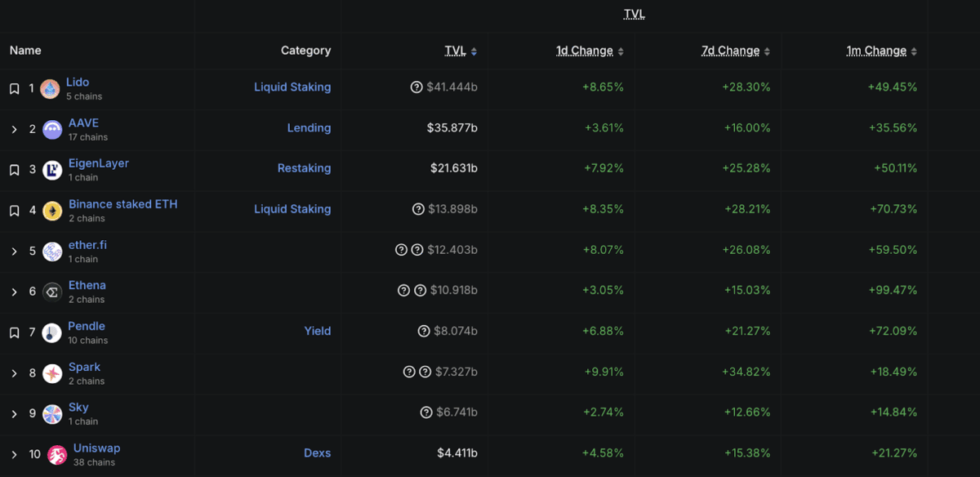This screenshot has height=477, width=980.
Task: Click the AAVE ghost logo
Action: (52, 129)
